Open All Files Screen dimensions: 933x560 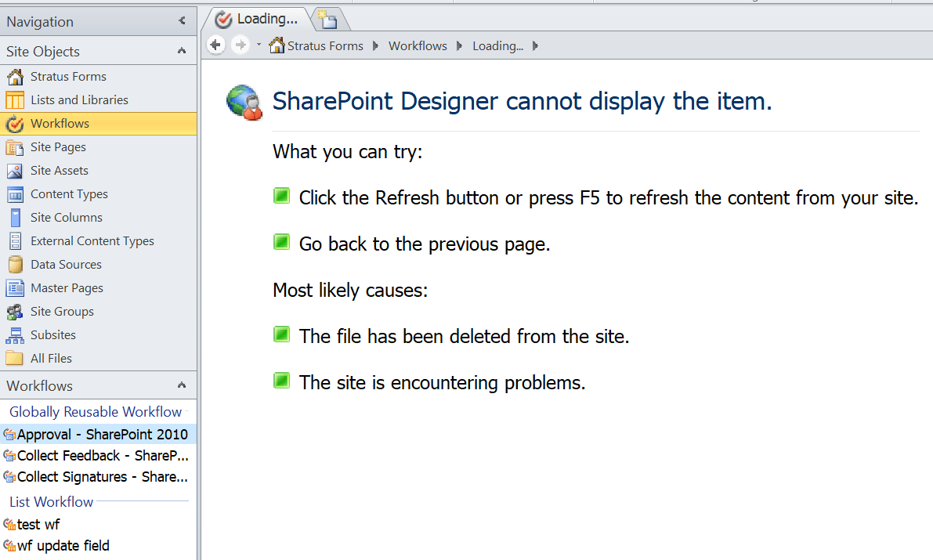pos(98,358)
